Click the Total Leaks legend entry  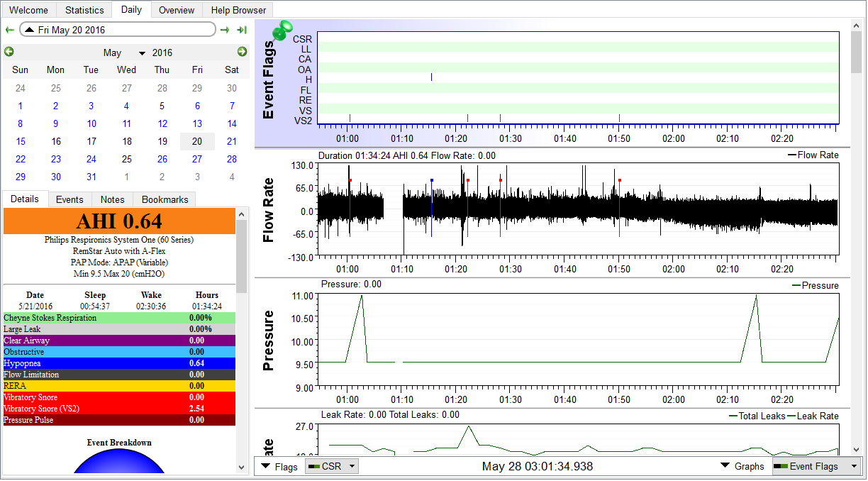[x=757, y=416]
